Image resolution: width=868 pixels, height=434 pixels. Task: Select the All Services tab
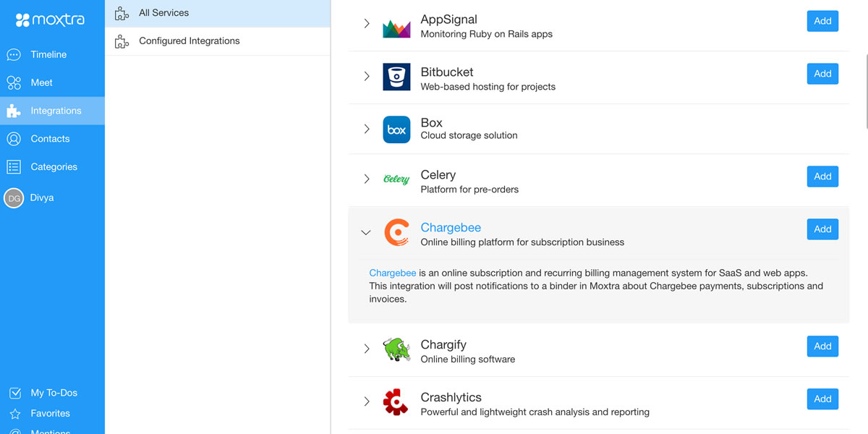point(218,13)
